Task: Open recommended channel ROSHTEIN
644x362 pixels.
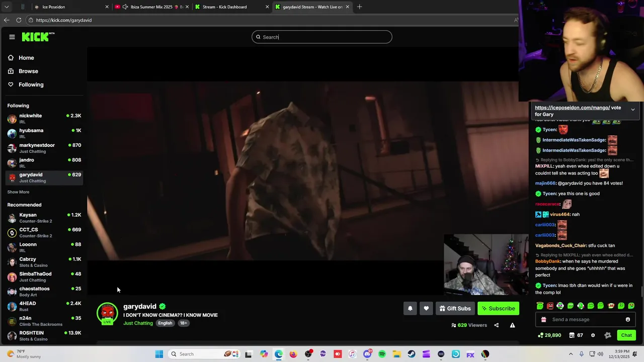Action: click(44, 335)
